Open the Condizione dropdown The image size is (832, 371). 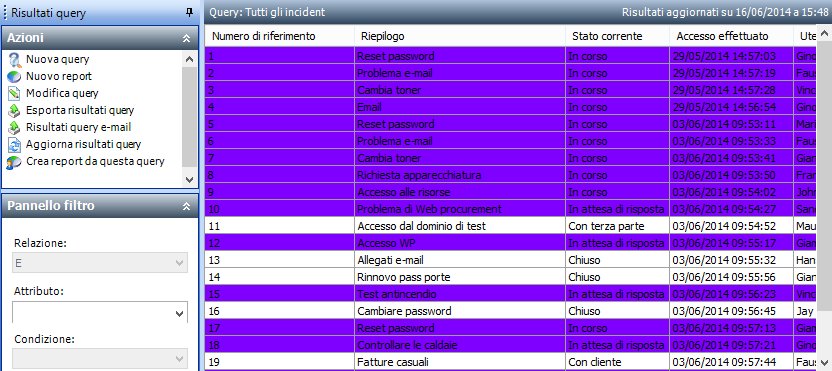pos(179,359)
